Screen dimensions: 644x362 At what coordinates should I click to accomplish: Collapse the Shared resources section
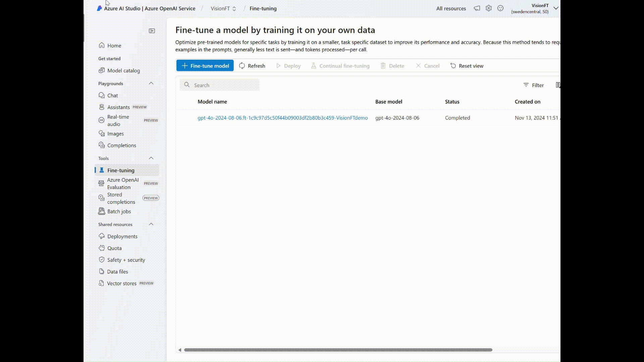(151, 224)
